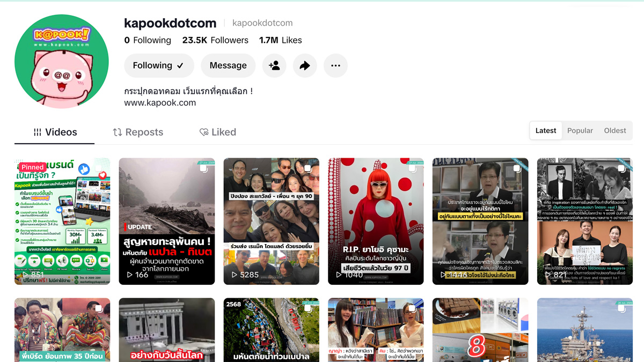
Task: Open the bookstore two-women video
Action: point(376,330)
